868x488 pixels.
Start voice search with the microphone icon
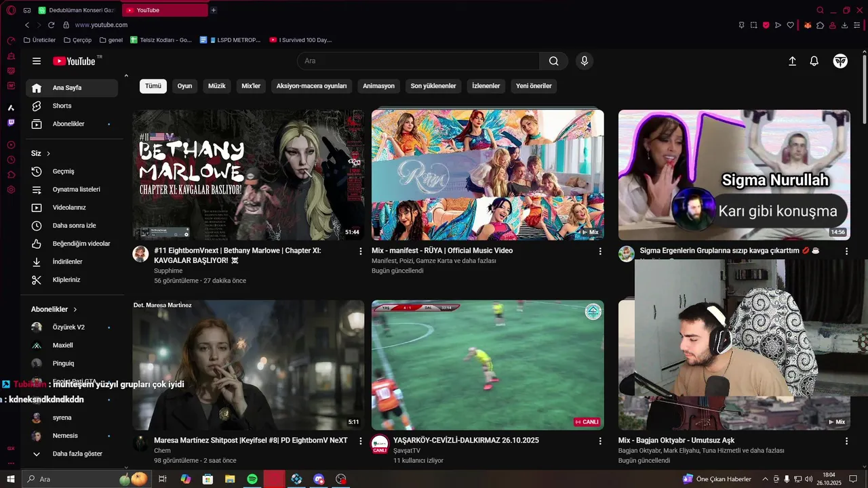coord(585,61)
